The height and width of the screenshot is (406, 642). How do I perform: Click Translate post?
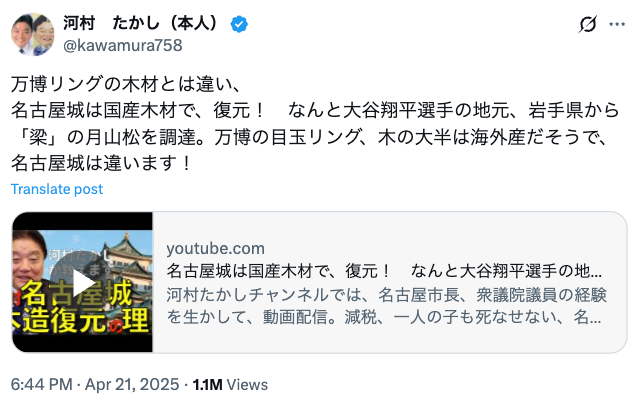[x=57, y=189]
